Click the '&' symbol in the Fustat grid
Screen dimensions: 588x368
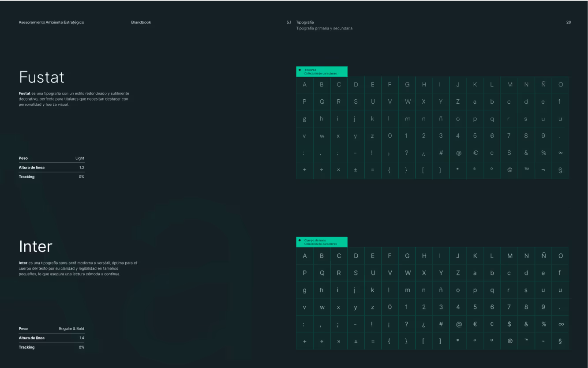(526, 153)
